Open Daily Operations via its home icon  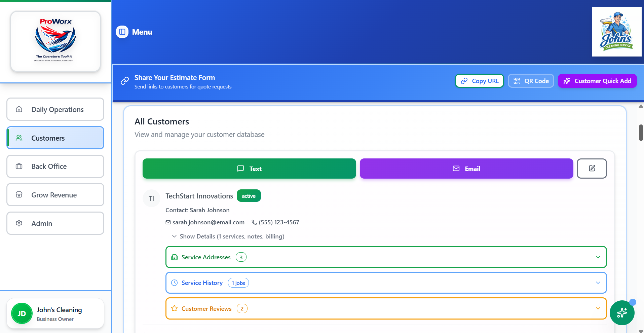(19, 109)
